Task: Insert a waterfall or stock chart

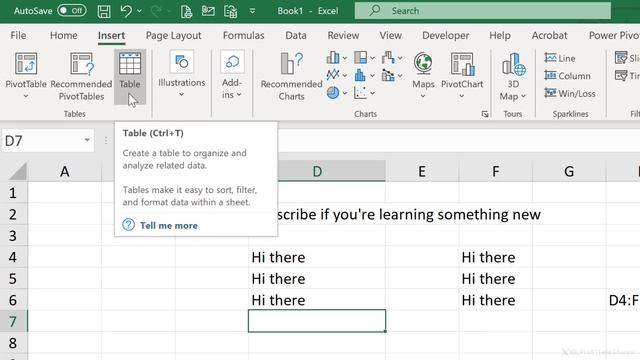Action: coord(392,58)
